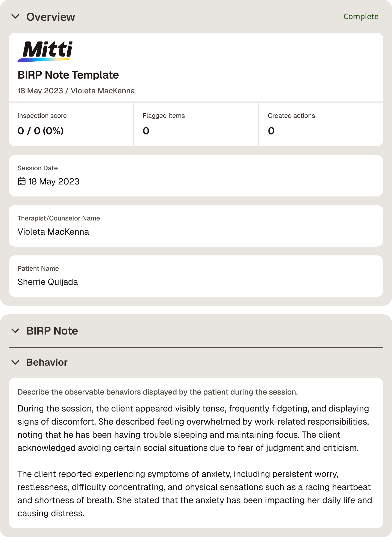Select the Inspection score card

[71, 124]
